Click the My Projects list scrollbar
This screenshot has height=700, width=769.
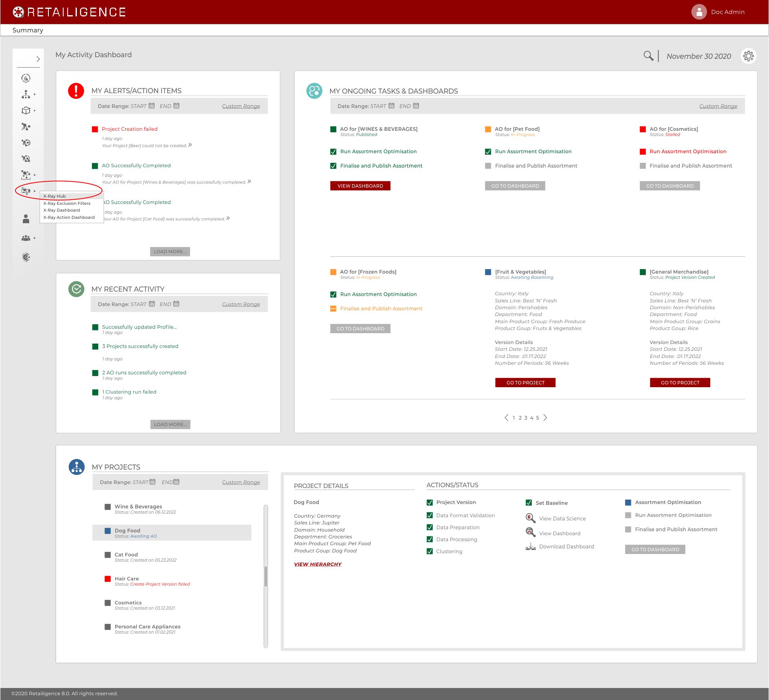coord(266,576)
